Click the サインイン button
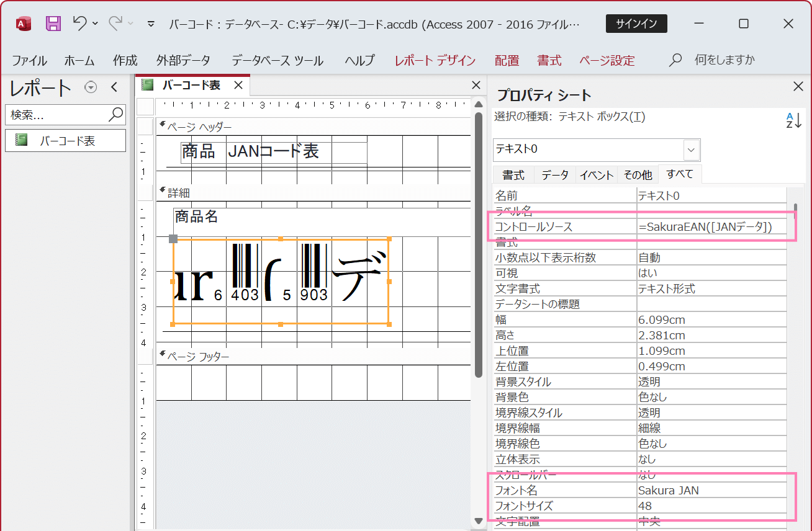Image resolution: width=812 pixels, height=531 pixels. coord(636,25)
